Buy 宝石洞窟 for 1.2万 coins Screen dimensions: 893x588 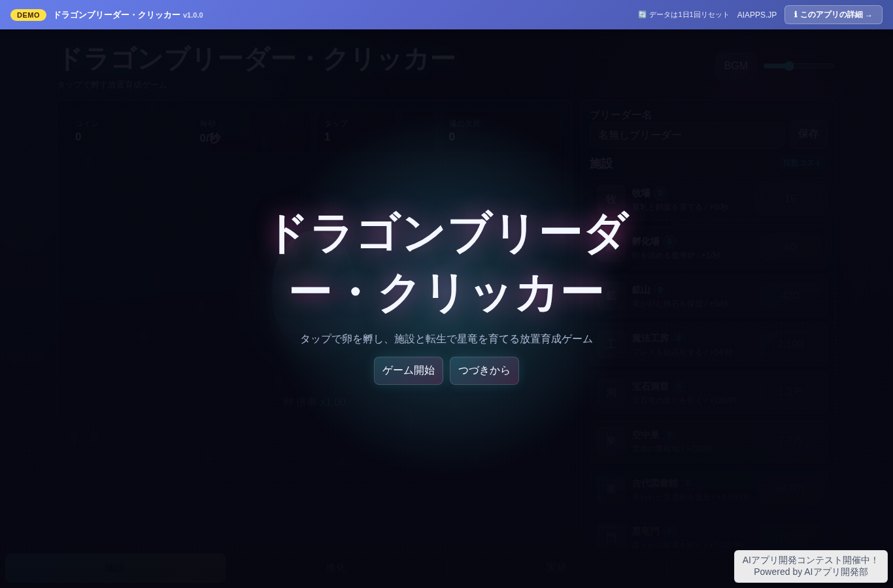tap(791, 393)
